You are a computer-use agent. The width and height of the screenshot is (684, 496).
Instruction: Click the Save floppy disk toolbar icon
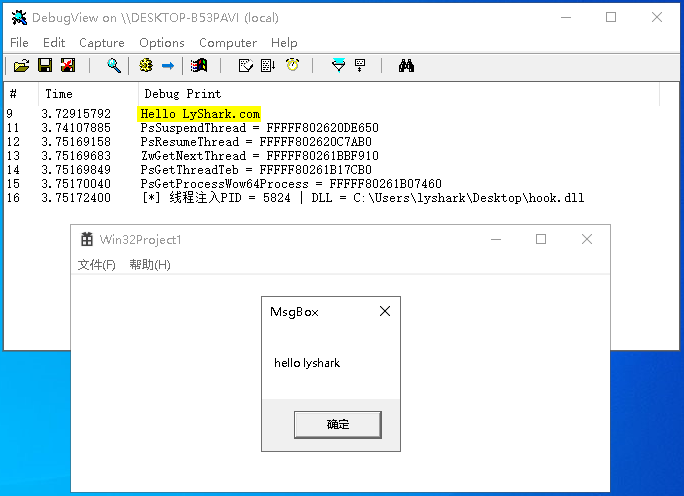tap(45, 66)
